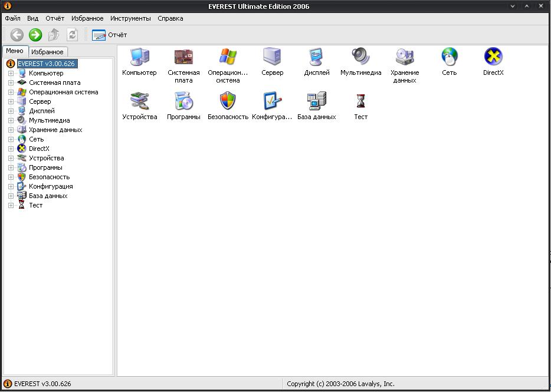Switch to the Избранное tab
The height and width of the screenshot is (392, 551).
47,52
